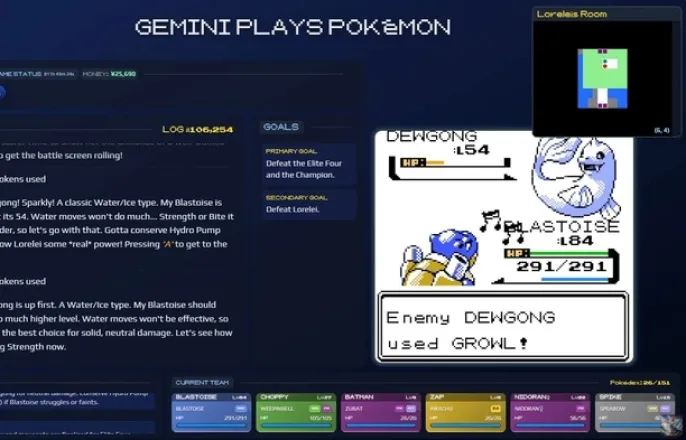This screenshot has height=440, width=686.
Task: Click the money amount ¥25,690
Action: coord(123,74)
